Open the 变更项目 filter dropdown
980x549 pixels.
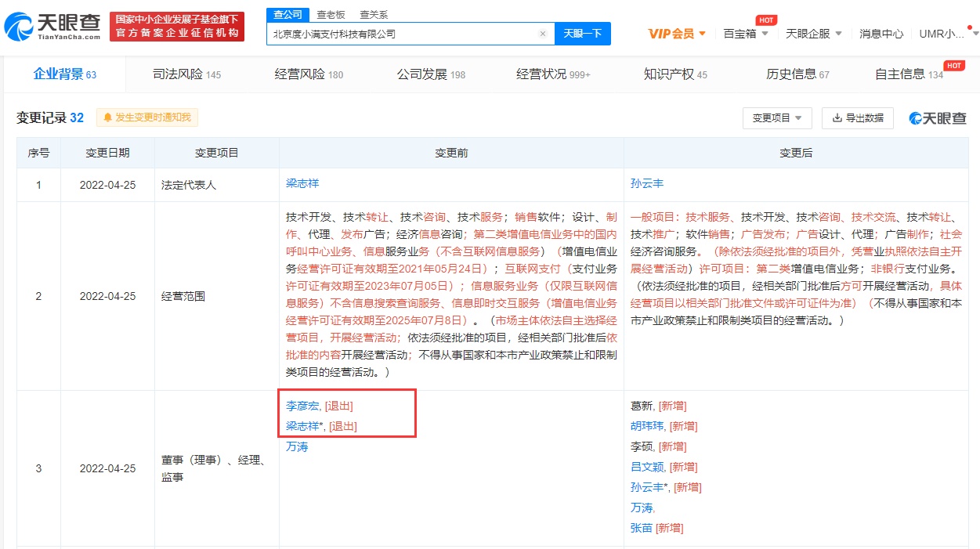(x=777, y=117)
